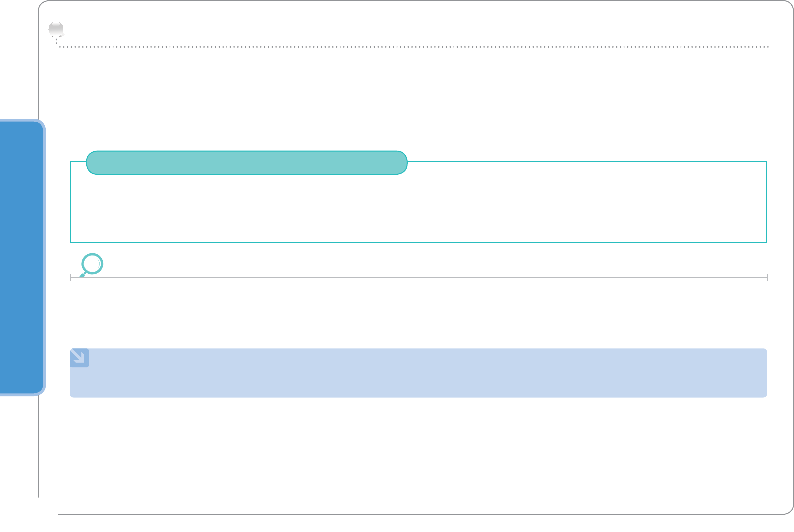Click the right end of the dotted line
Image resolution: width=794 pixels, height=532 pixels.
[767, 47]
